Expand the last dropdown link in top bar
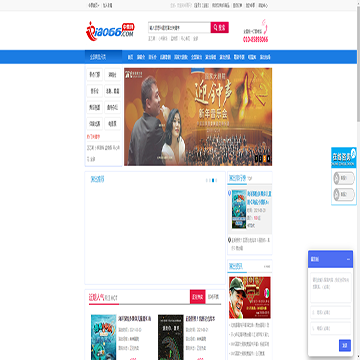Image resolution: width=360 pixels, height=360 pixels. click(263, 6)
